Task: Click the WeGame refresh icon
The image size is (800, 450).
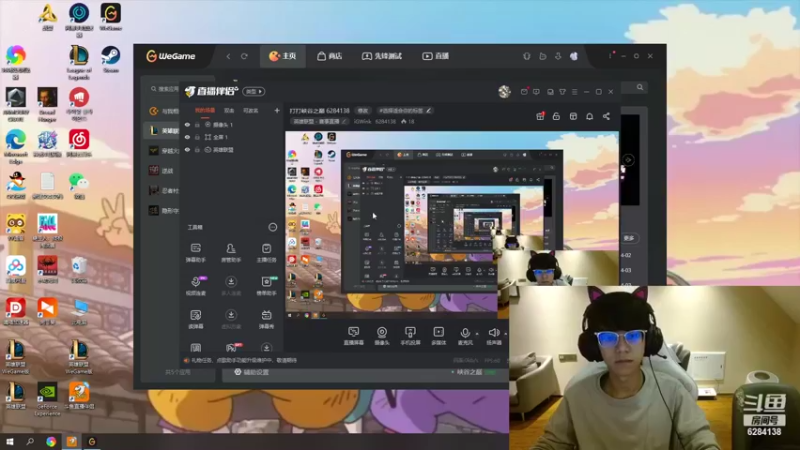Action: 244,56
